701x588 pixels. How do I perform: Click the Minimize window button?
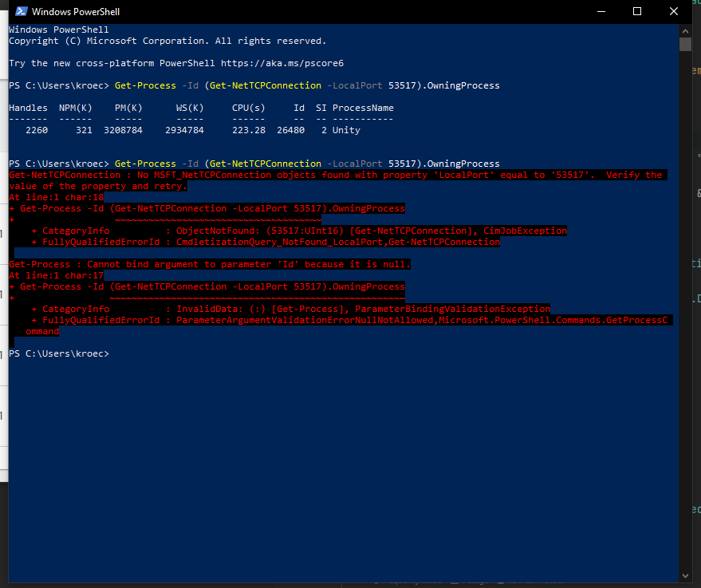[x=601, y=11]
